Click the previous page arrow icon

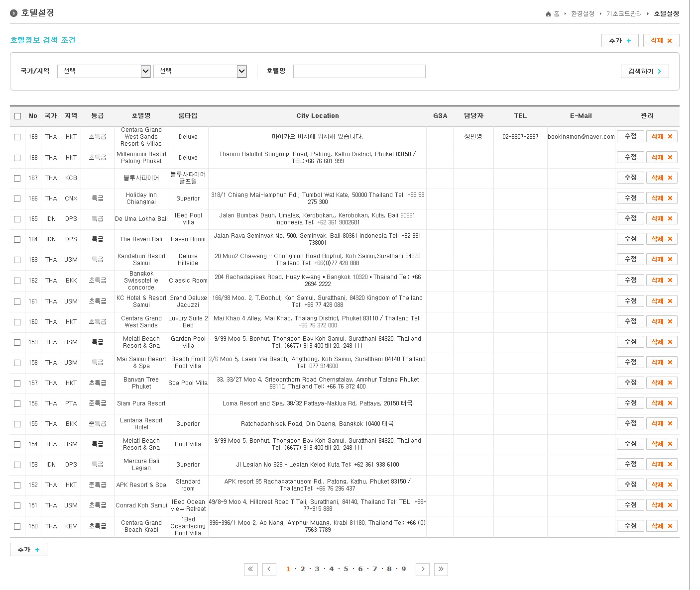pyautogui.click(x=269, y=569)
